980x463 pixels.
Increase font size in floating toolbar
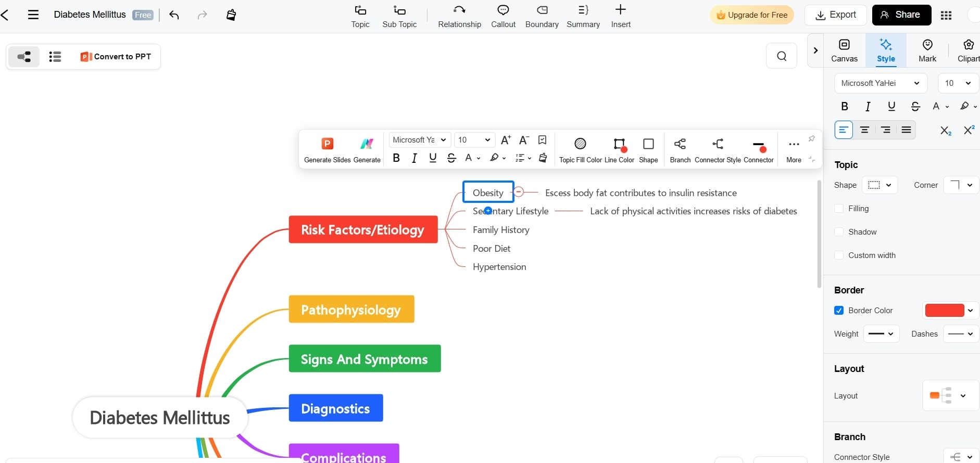click(x=506, y=140)
